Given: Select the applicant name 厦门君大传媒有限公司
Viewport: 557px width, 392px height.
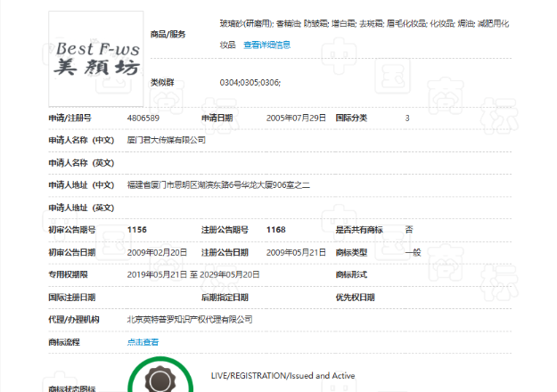Looking at the screenshot, I should coord(167,140).
